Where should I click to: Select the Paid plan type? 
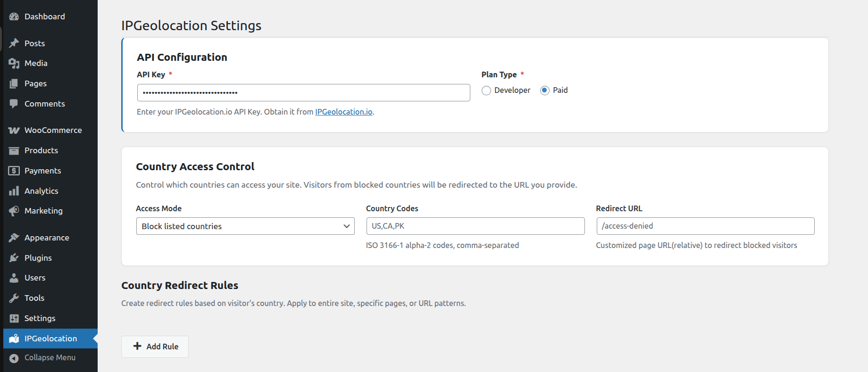545,91
